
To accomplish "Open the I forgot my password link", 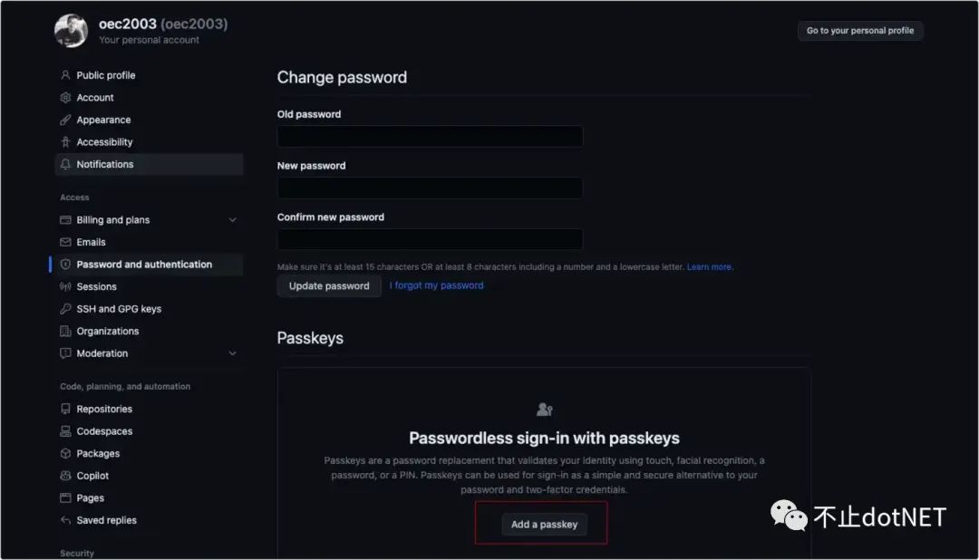I will pos(436,285).
